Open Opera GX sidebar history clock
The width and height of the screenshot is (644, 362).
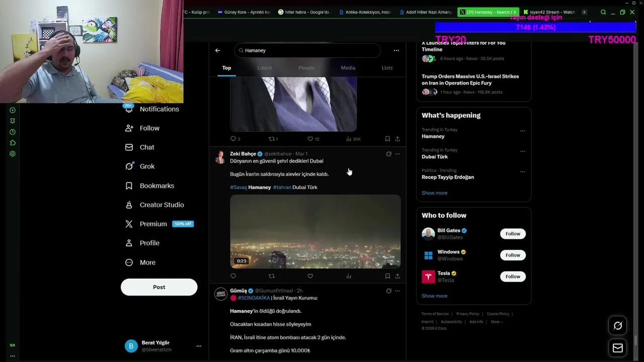13,132
